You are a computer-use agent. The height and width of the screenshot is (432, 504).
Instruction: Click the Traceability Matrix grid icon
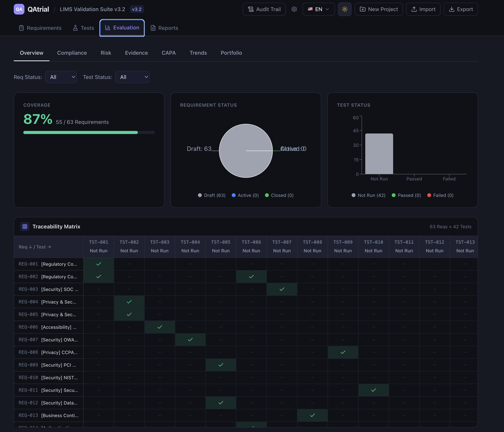25,227
